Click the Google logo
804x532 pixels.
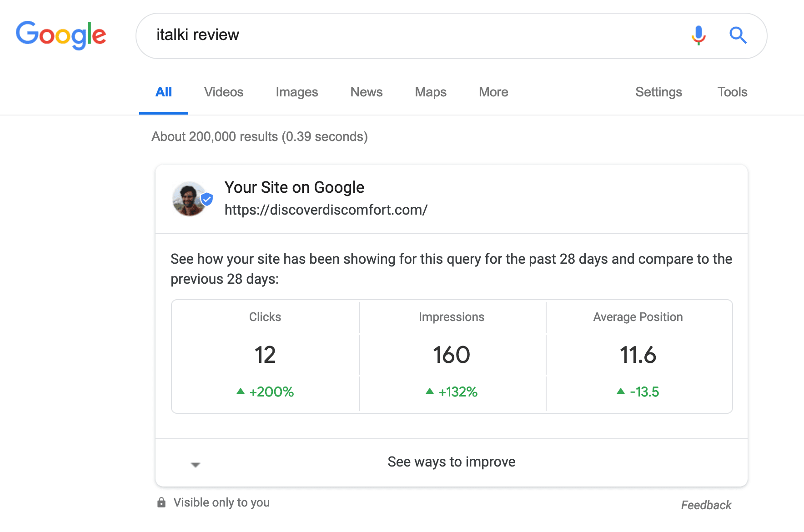(x=61, y=35)
